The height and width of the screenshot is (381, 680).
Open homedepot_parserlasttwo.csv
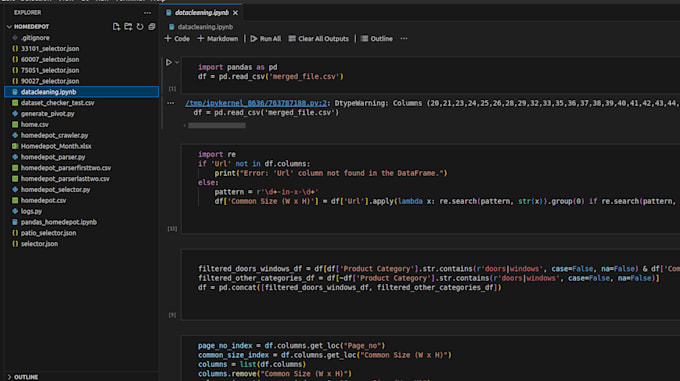pos(65,179)
